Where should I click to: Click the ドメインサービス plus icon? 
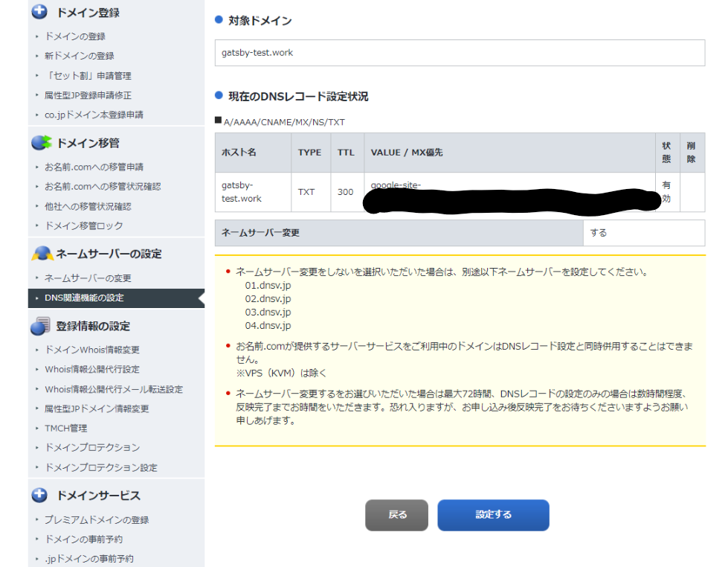click(x=39, y=496)
